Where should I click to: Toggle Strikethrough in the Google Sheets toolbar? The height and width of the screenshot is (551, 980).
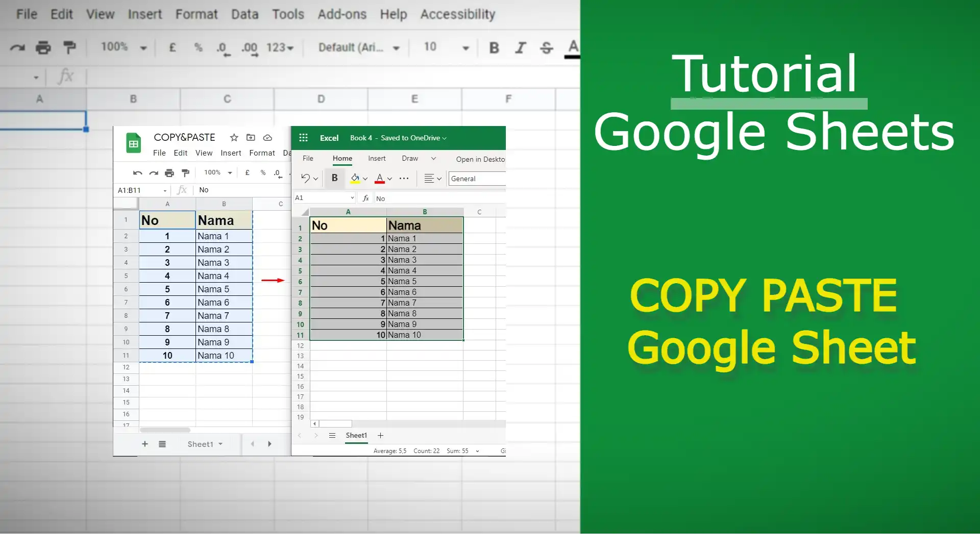(x=546, y=47)
